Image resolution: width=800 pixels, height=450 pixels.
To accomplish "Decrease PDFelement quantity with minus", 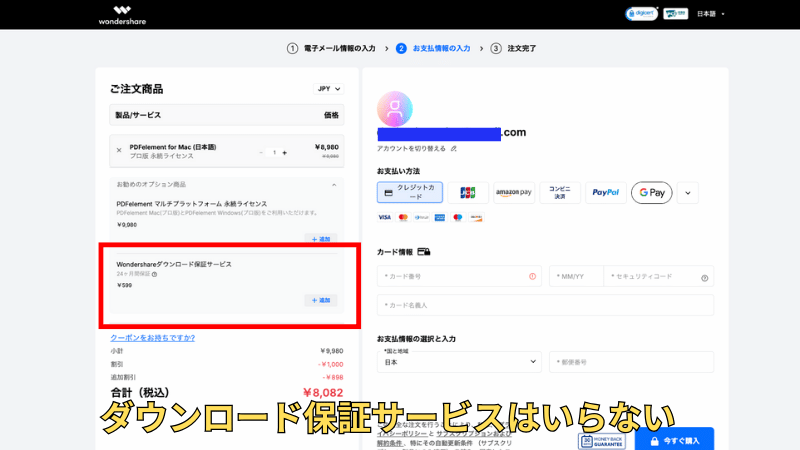I will 261,153.
